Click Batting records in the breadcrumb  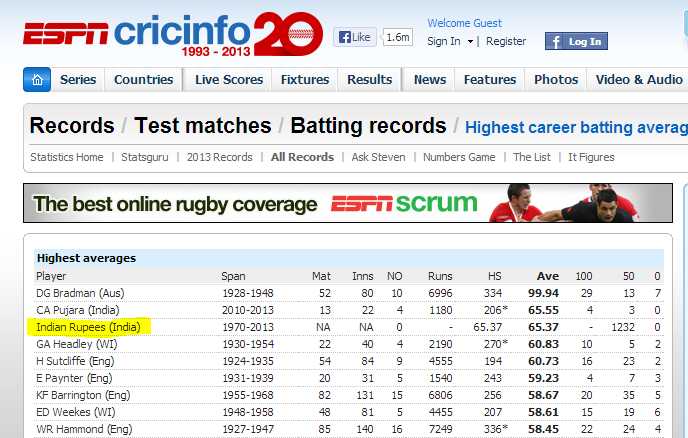[x=368, y=126]
